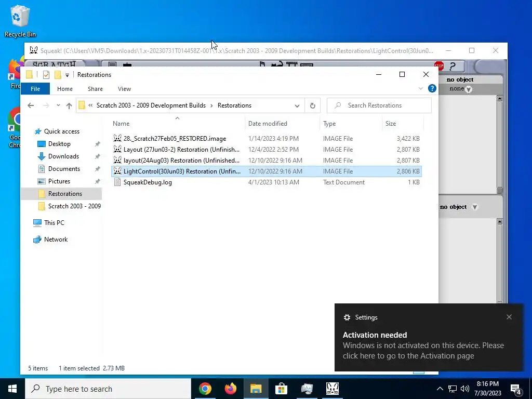532x399 pixels.
Task: Click the Properties quick access toolbar icon
Action: pyautogui.click(x=46, y=75)
